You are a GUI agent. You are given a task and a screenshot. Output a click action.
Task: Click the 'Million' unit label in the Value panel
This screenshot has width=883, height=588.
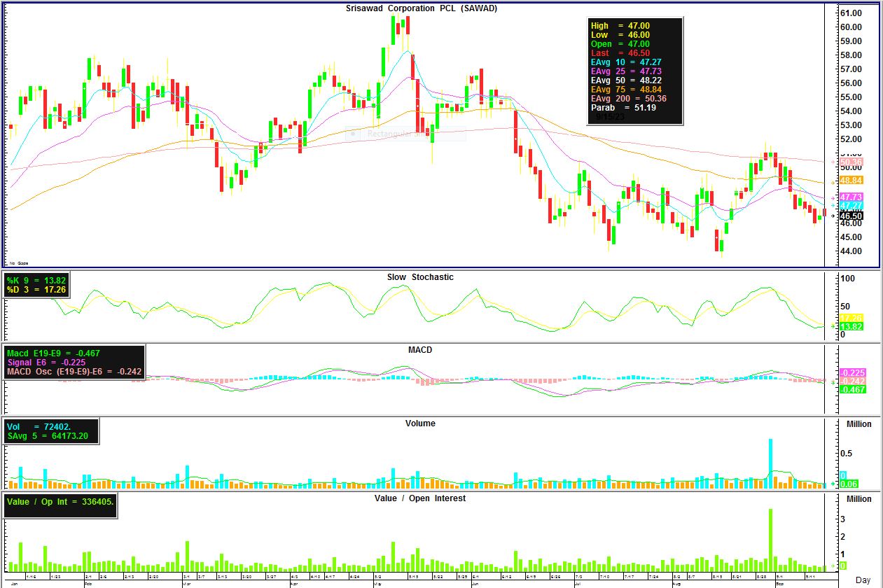[859, 499]
